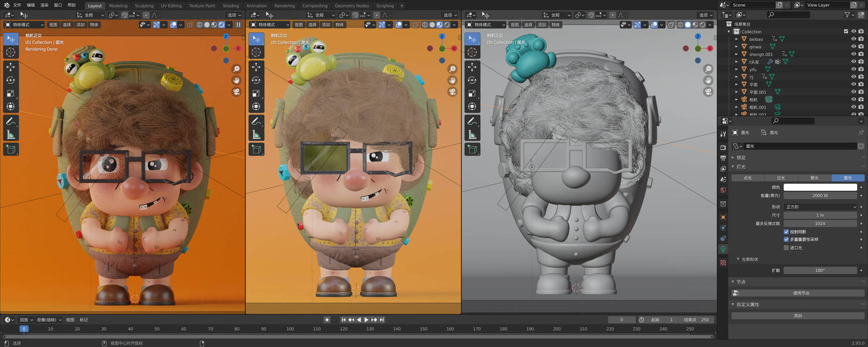This screenshot has width=868, height=347.
Task: Pick the Select Box tool in middle viewport
Action: point(256,39)
